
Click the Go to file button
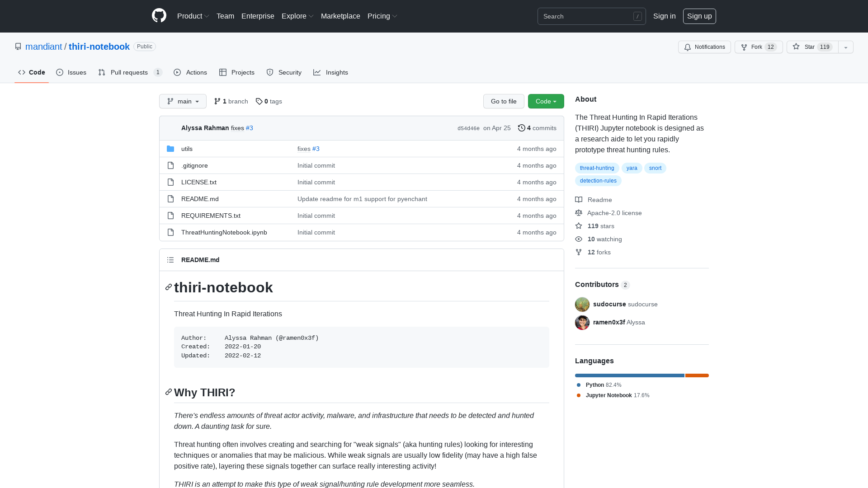pos(504,101)
